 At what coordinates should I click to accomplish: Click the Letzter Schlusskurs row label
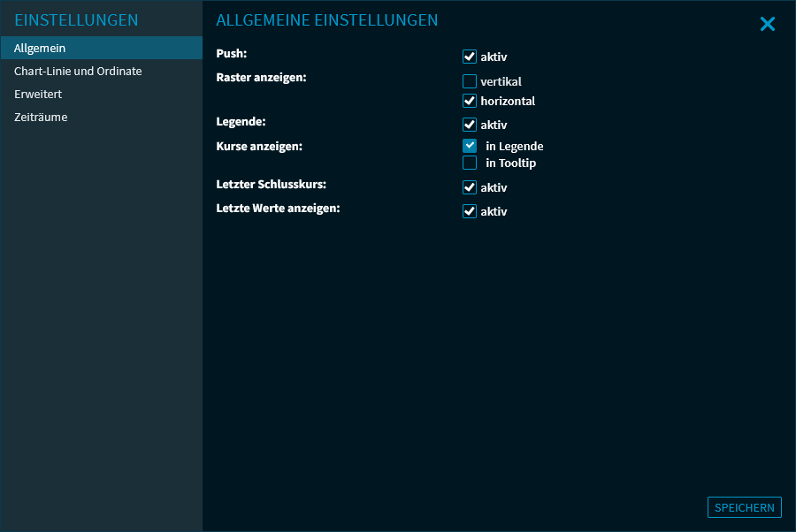click(271, 185)
